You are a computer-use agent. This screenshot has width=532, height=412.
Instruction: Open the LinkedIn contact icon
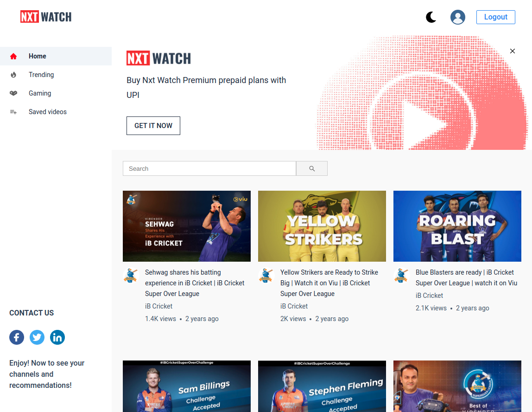tap(57, 337)
